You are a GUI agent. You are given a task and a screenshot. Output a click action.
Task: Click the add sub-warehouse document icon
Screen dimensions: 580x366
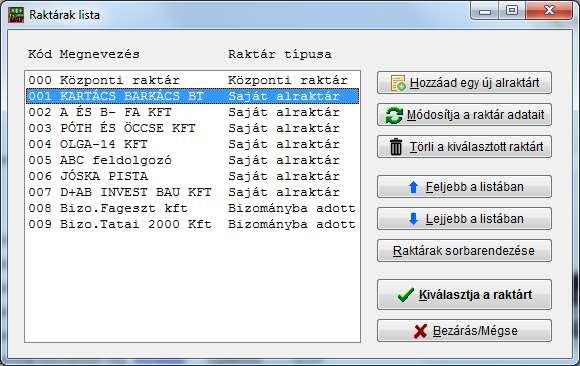(x=398, y=83)
